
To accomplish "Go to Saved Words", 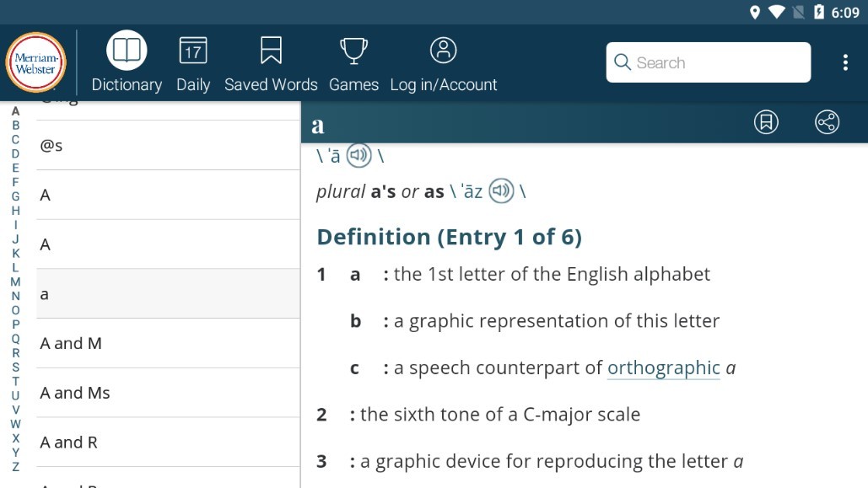I will [271, 63].
